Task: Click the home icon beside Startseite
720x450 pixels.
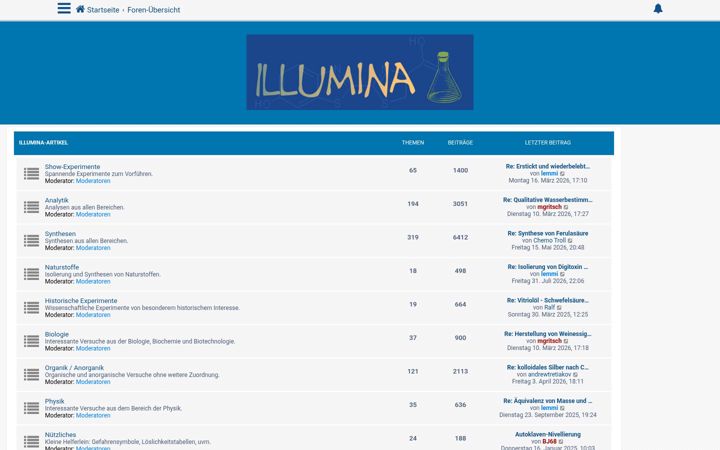Action: [x=80, y=9]
